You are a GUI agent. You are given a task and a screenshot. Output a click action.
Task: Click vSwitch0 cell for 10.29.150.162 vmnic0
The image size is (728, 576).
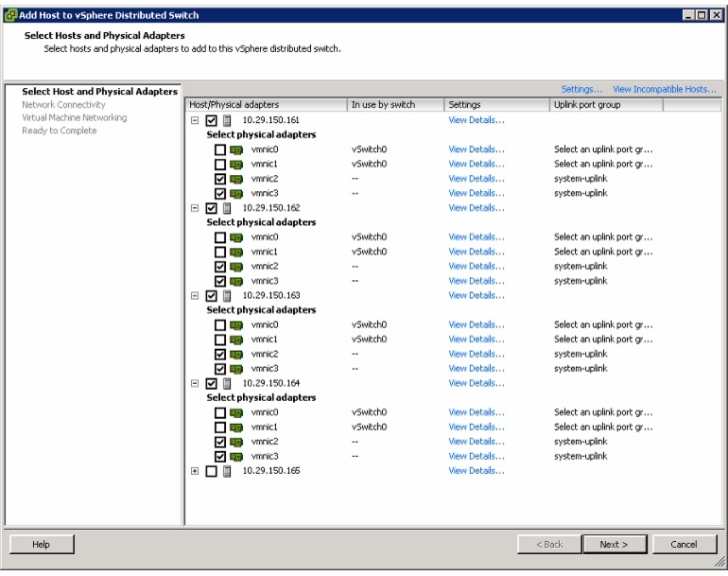[369, 237]
